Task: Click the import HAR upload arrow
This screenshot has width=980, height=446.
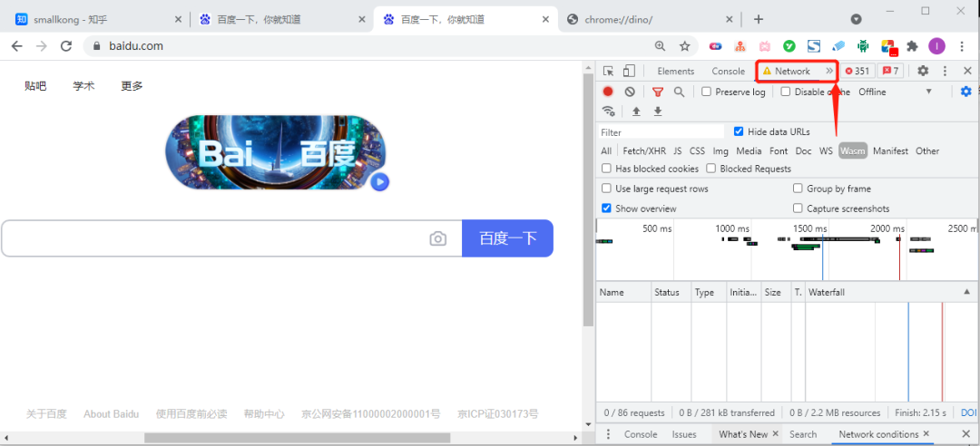Action: click(x=636, y=111)
